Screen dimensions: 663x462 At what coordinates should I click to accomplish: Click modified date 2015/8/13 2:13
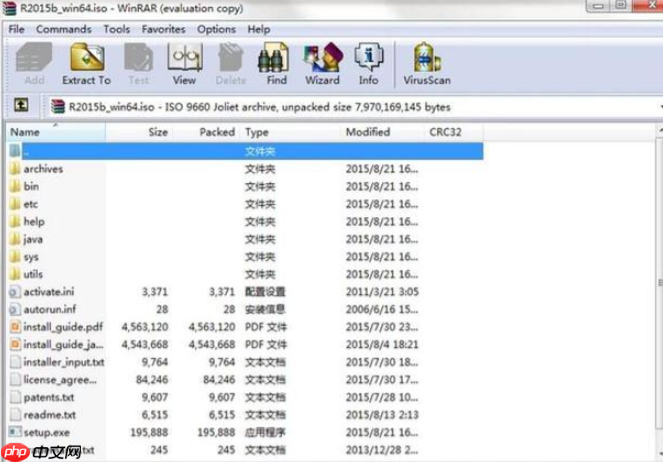(x=382, y=415)
